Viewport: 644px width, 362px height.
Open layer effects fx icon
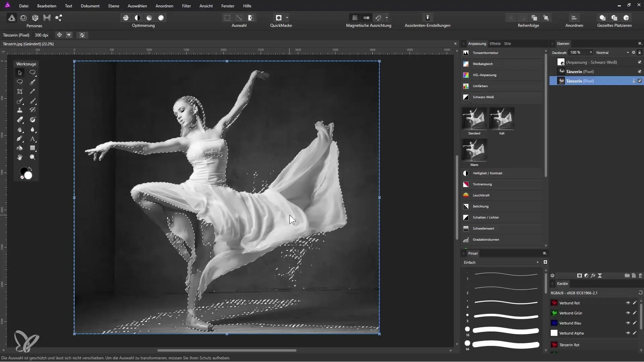pos(593,276)
